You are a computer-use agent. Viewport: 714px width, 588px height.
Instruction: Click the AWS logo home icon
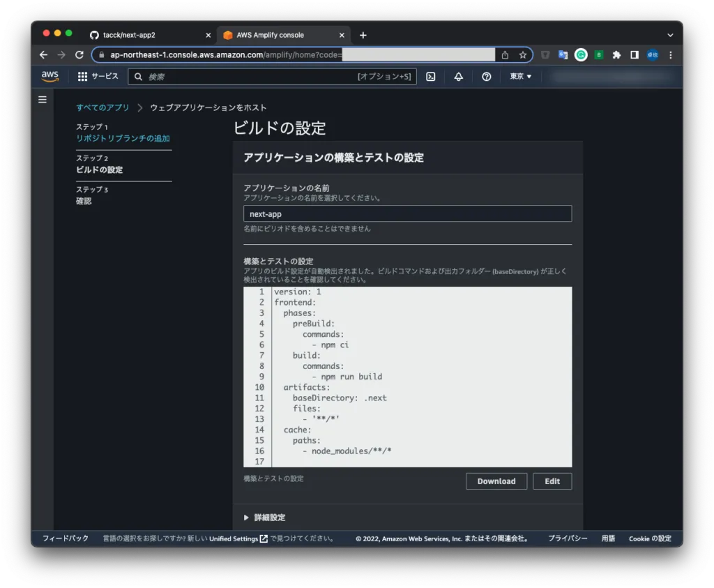[x=50, y=77]
